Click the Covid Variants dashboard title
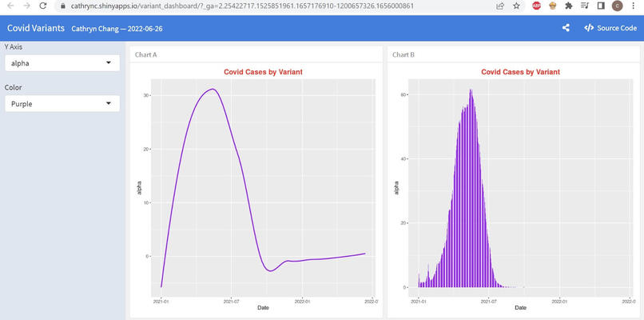The width and height of the screenshot is (644, 320). coord(36,28)
